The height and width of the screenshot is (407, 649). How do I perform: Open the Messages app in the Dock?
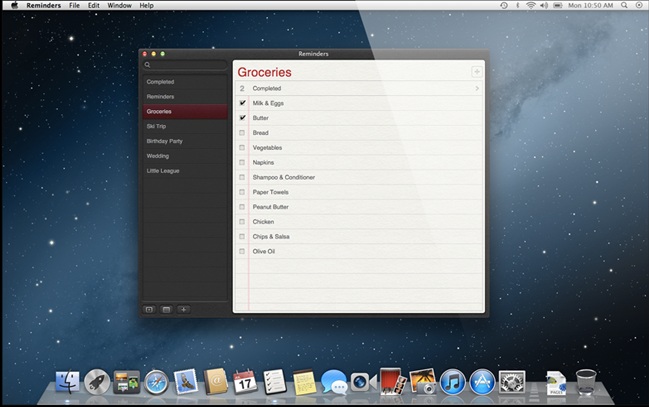pos(333,382)
